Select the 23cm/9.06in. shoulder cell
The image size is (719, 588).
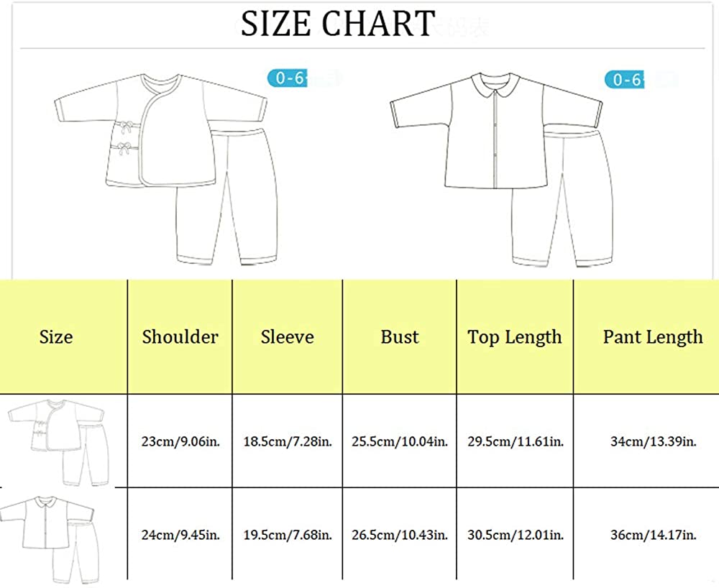[x=180, y=441]
